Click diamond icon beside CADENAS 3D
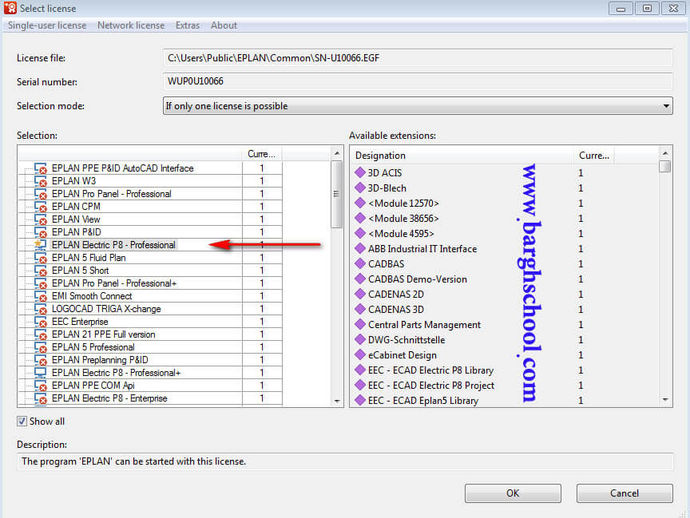The image size is (690, 518). point(360,309)
